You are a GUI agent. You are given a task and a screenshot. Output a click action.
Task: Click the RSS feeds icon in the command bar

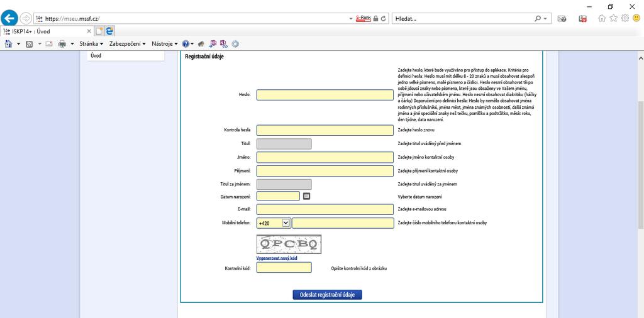point(29,44)
